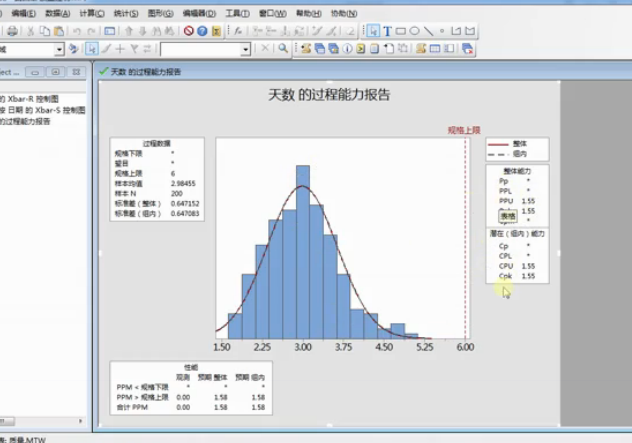The height and width of the screenshot is (443, 632).
Task: Click the red Cancel/Stop icon
Action: pos(189,31)
